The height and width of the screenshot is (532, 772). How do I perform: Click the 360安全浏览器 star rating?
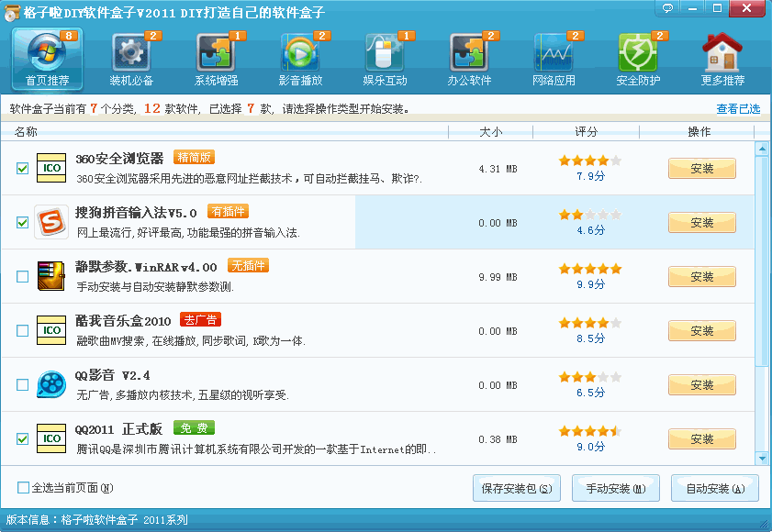click(590, 161)
